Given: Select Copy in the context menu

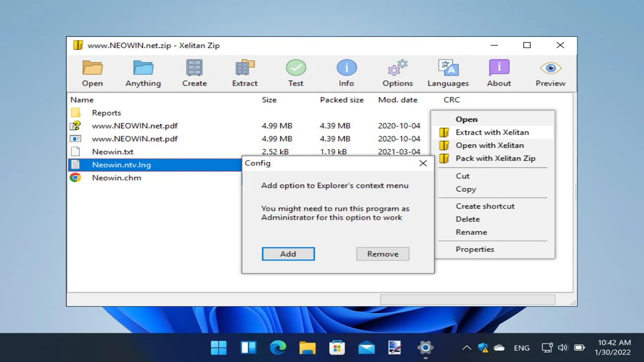Looking at the screenshot, I should 466,189.
